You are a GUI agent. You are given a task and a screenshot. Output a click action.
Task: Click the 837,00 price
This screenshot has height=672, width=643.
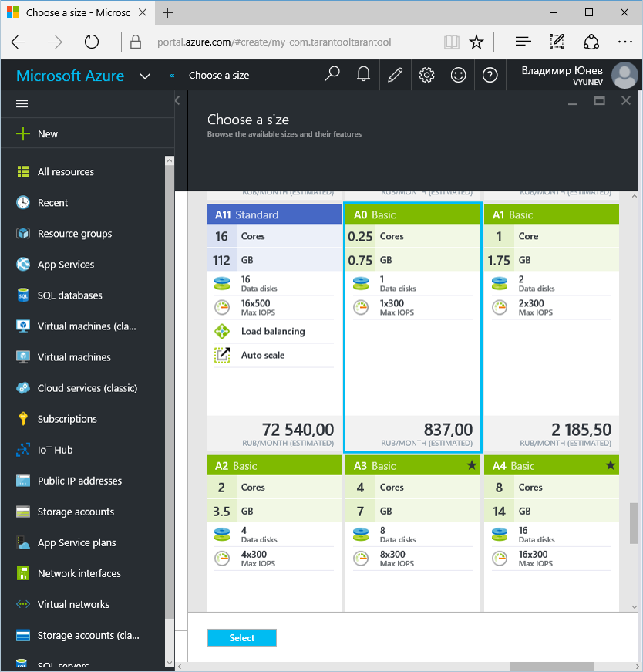click(448, 430)
